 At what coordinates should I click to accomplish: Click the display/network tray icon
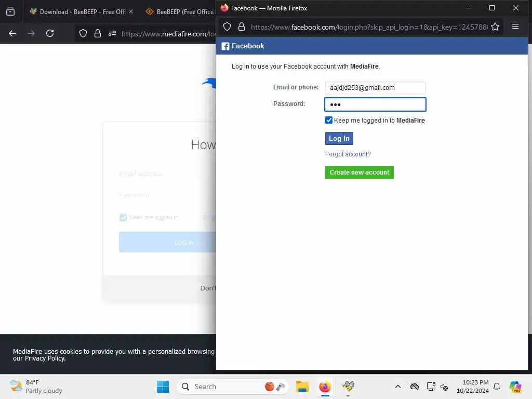(x=431, y=387)
